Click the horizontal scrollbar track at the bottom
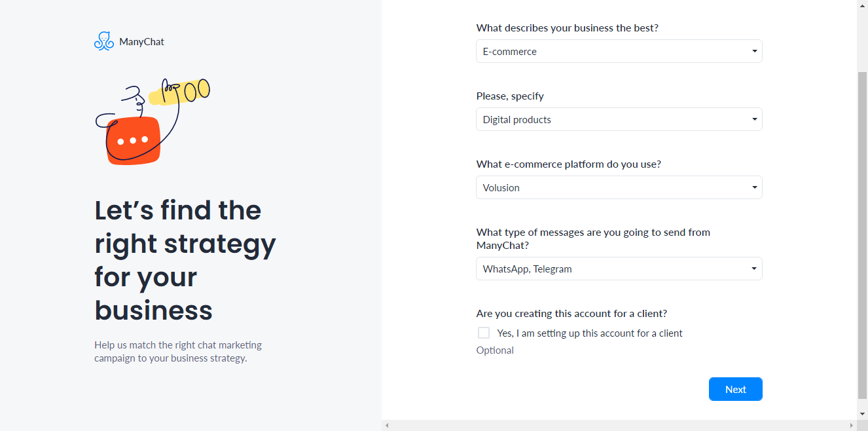Image resolution: width=868 pixels, height=431 pixels. click(x=619, y=425)
